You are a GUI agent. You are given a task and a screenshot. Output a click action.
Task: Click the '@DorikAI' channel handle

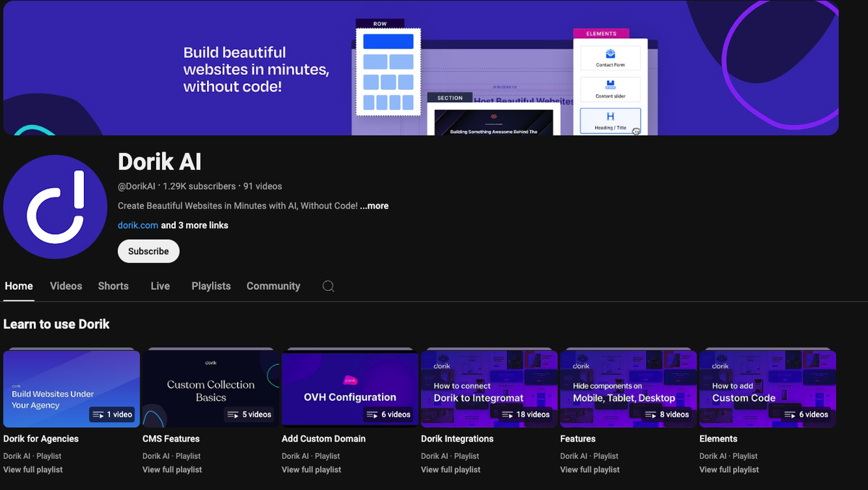137,186
